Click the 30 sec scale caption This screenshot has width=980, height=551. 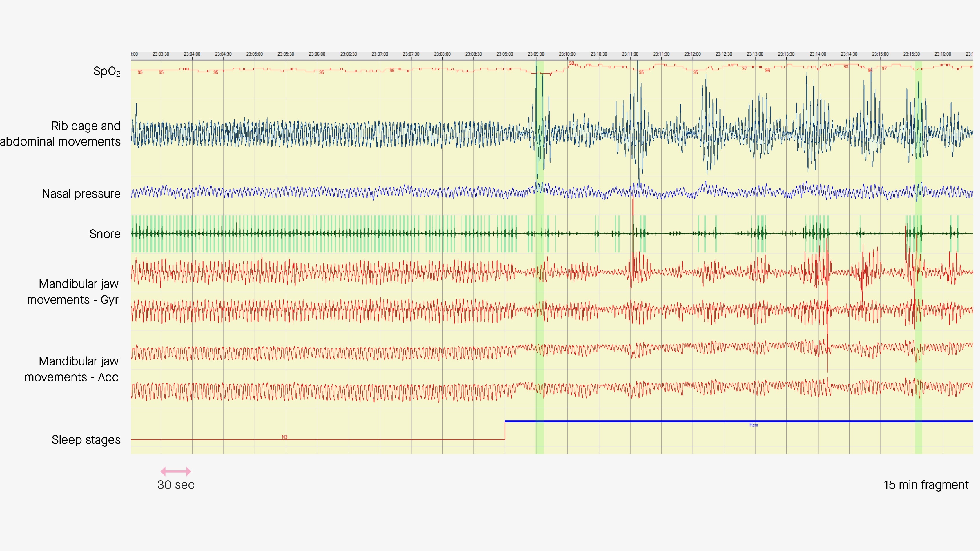176,485
